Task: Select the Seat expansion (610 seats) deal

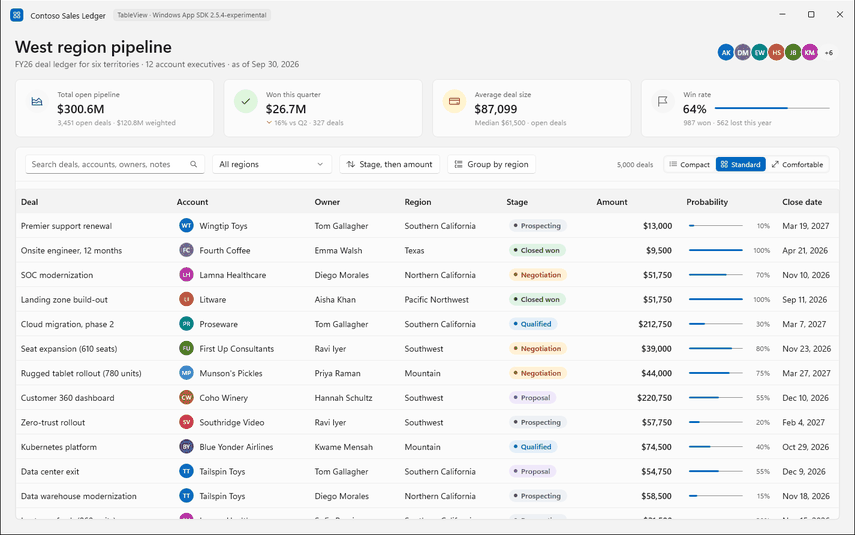Action: [x=69, y=348]
